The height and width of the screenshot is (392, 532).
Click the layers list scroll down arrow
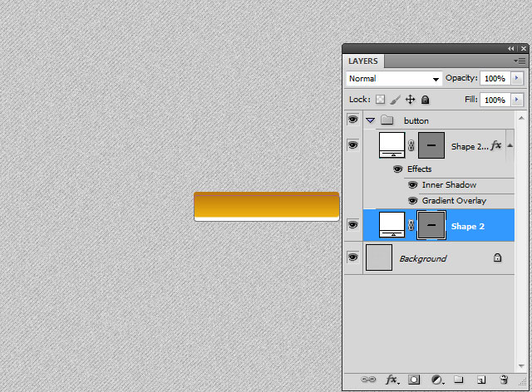(521, 366)
